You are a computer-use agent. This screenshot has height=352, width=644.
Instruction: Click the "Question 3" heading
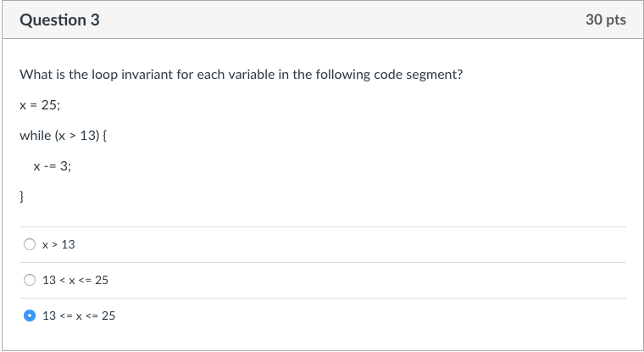click(x=59, y=20)
